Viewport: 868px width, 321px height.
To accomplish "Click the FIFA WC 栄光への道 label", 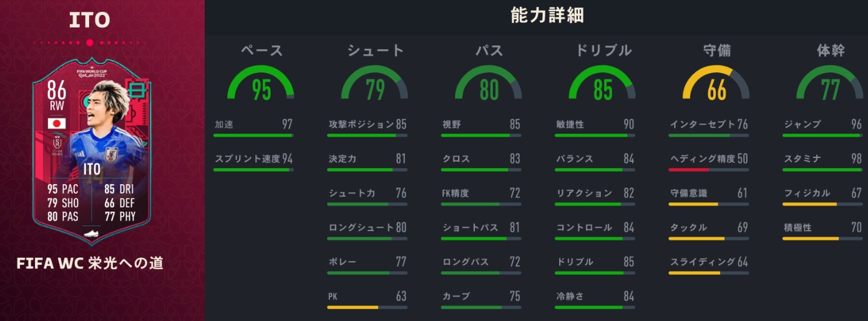I will pos(90,264).
